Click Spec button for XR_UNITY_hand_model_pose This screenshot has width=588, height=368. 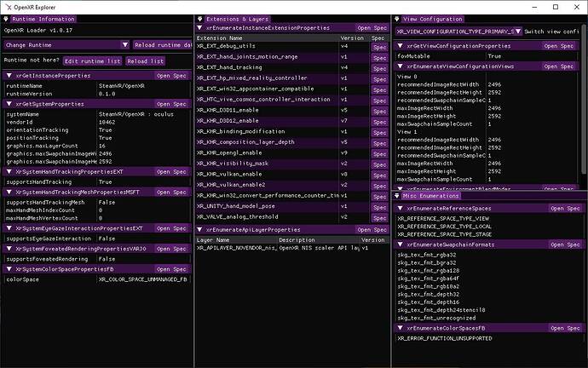point(379,208)
